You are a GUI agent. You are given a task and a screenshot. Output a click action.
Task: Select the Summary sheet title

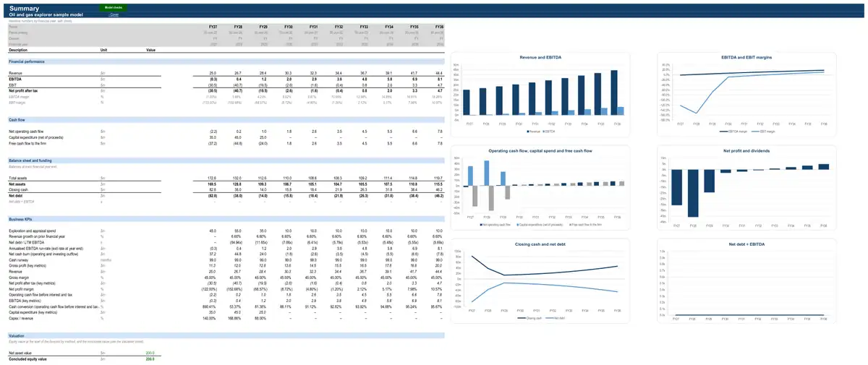point(25,8)
